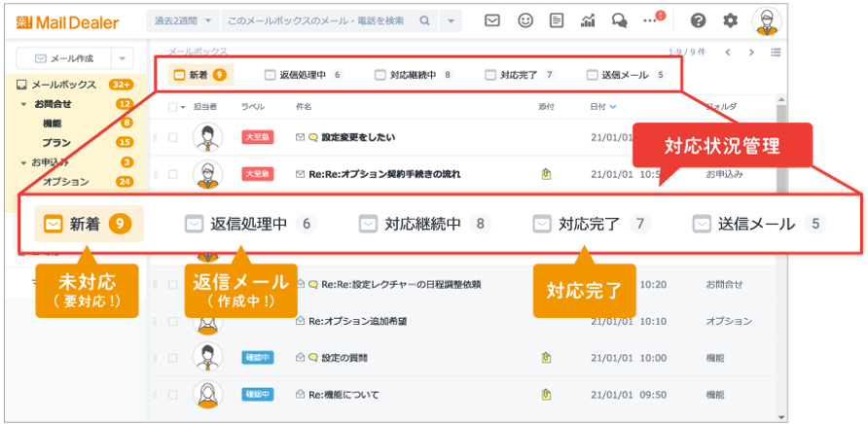Image resolution: width=868 pixels, height=424 pixels.
Task: Collapse the お問合せ folder tree
Action: (x=24, y=104)
